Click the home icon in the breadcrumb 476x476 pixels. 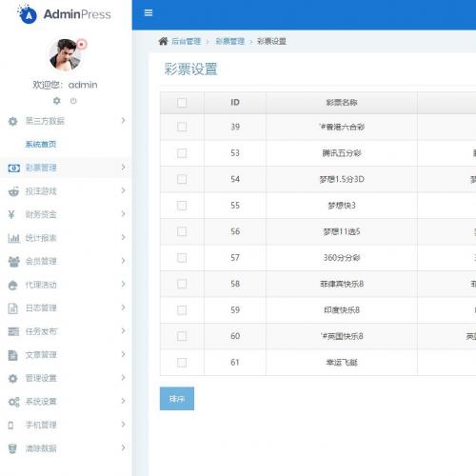point(163,41)
